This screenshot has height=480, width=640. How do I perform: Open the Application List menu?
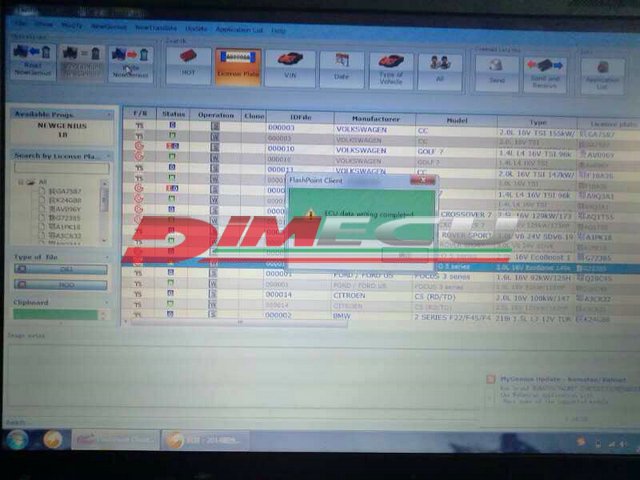click(x=238, y=28)
